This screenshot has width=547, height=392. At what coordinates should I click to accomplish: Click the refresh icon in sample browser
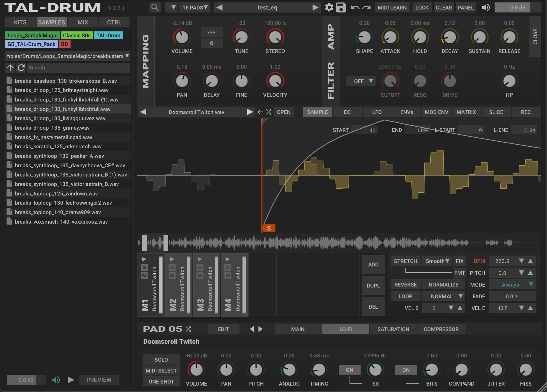(x=21, y=67)
